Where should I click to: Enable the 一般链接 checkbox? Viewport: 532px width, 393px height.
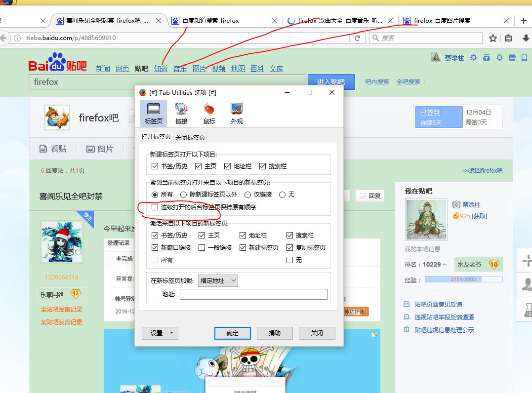click(x=202, y=247)
